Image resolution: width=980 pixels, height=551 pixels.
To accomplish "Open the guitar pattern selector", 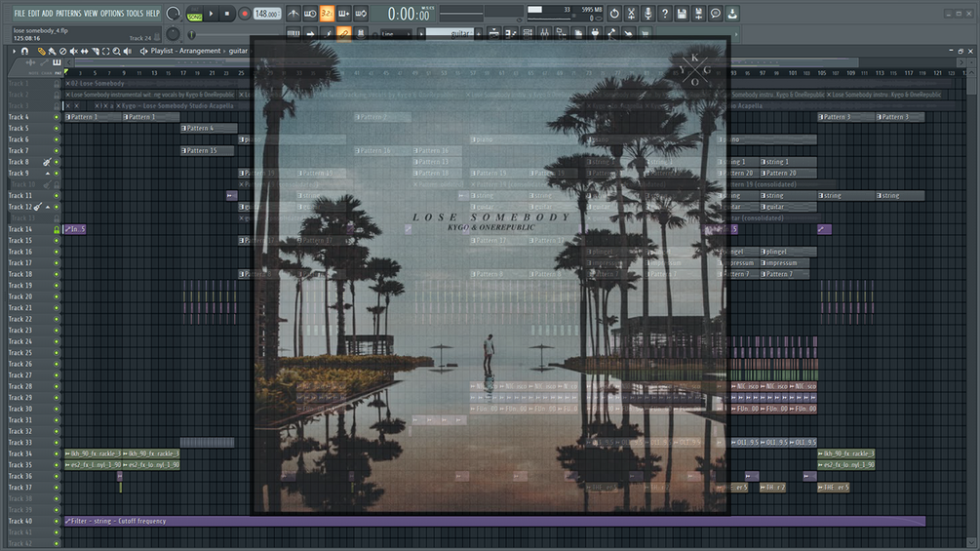I will pyautogui.click(x=450, y=34).
